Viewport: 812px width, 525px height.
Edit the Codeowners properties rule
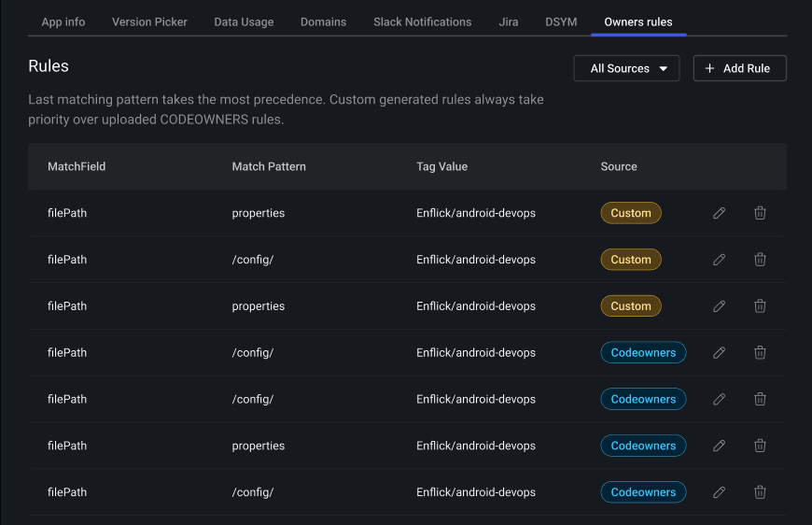[719, 446]
